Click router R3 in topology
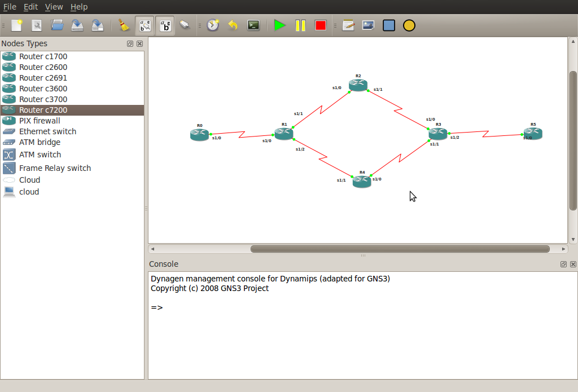This screenshot has height=392, width=578. point(438,133)
